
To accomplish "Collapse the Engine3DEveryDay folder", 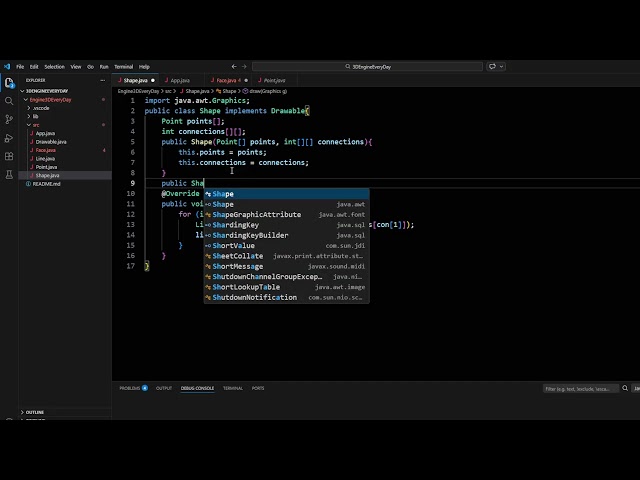I will coord(50,100).
